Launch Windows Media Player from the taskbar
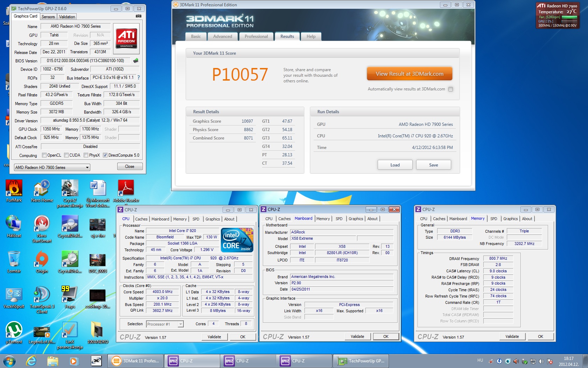The image size is (588, 368). click(x=73, y=361)
